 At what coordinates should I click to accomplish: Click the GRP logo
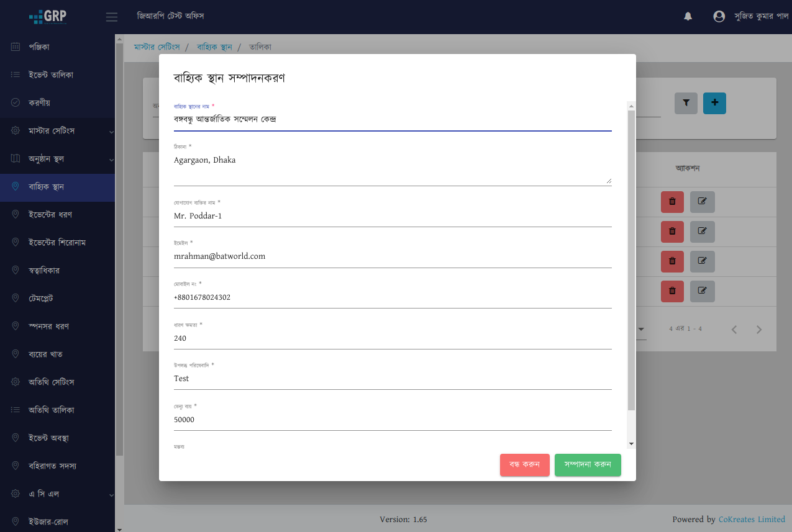(x=48, y=17)
